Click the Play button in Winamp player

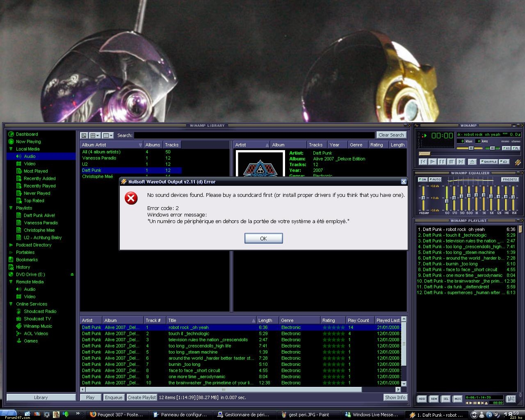[x=433, y=162]
